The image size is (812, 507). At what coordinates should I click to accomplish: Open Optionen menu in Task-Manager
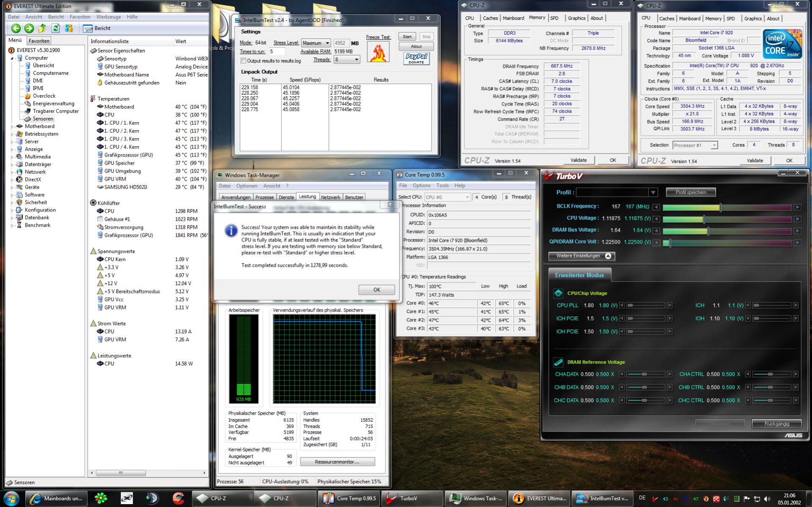[x=247, y=186]
